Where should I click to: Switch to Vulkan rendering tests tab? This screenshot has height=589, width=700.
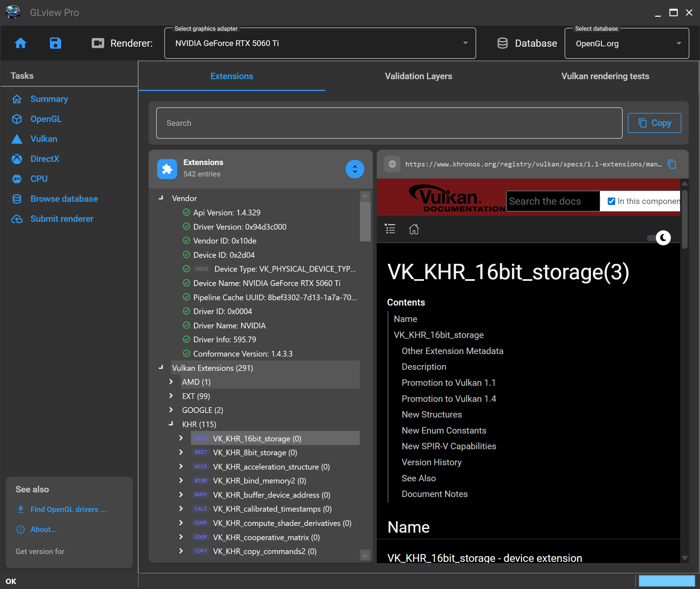coord(605,76)
